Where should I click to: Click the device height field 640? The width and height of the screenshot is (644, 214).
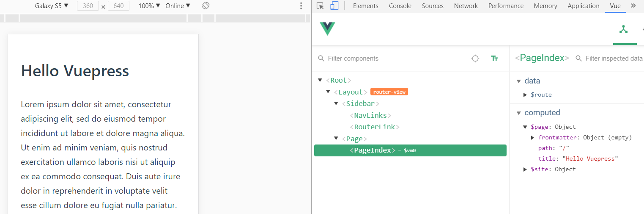tap(119, 6)
